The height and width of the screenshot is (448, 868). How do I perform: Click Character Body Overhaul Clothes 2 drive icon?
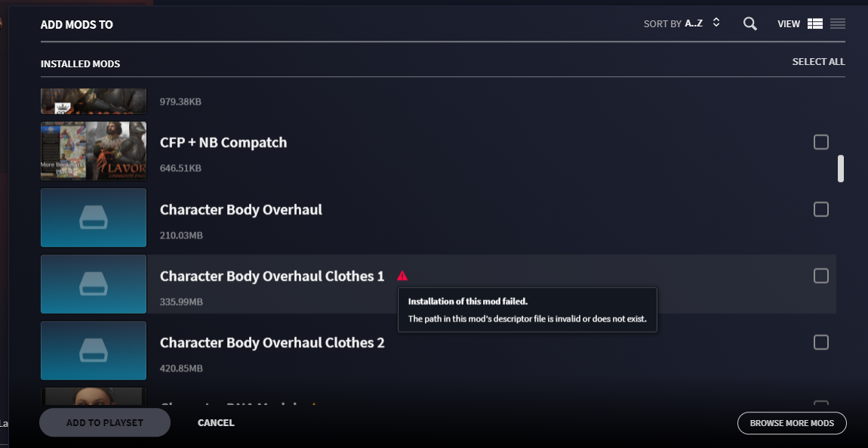[x=94, y=351]
